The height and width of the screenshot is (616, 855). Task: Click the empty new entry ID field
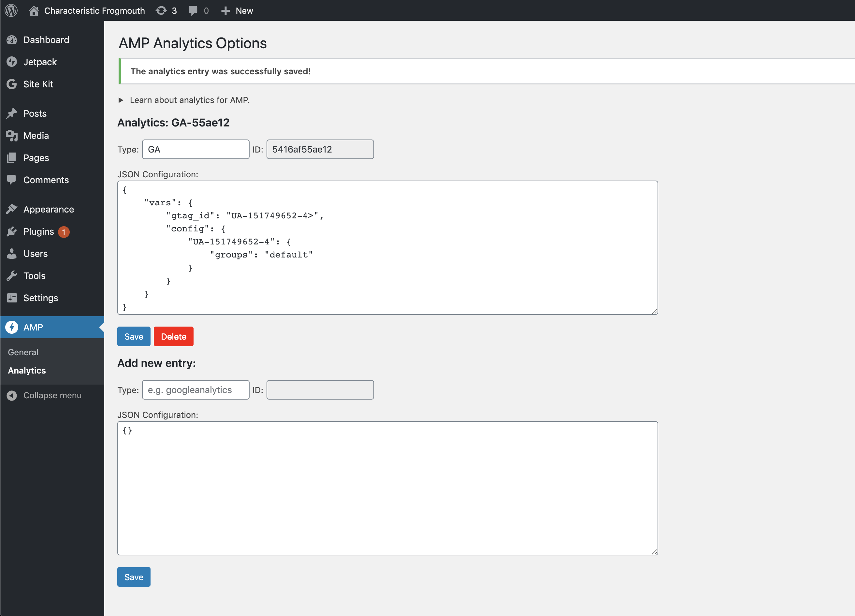tap(320, 390)
